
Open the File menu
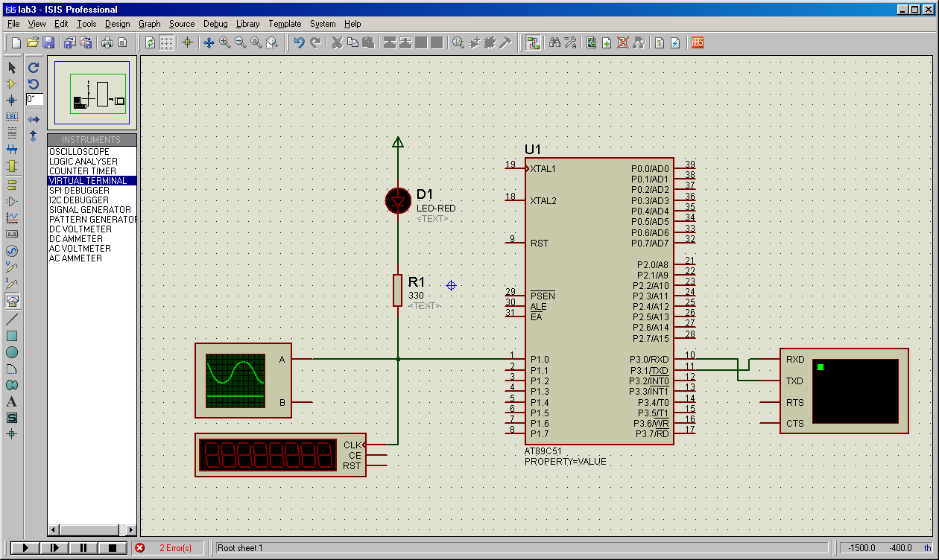point(13,24)
